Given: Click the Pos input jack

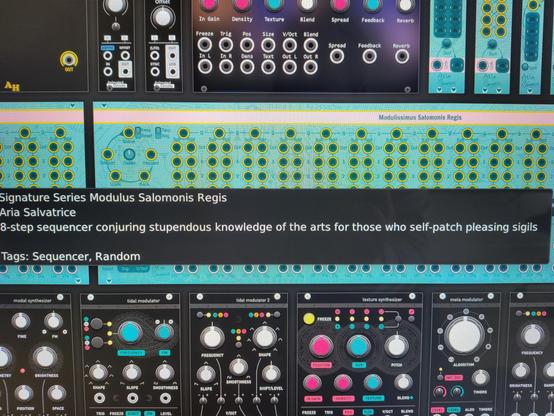Looking at the screenshot, I should [x=247, y=45].
